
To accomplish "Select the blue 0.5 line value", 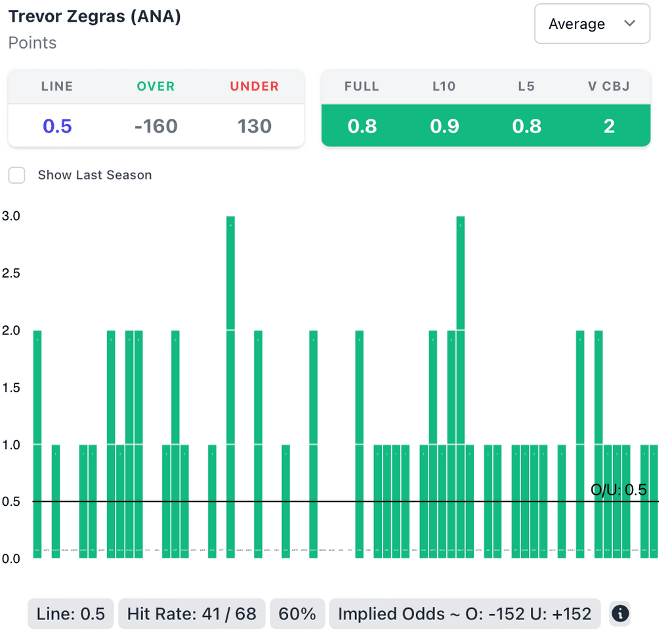I will click(57, 126).
